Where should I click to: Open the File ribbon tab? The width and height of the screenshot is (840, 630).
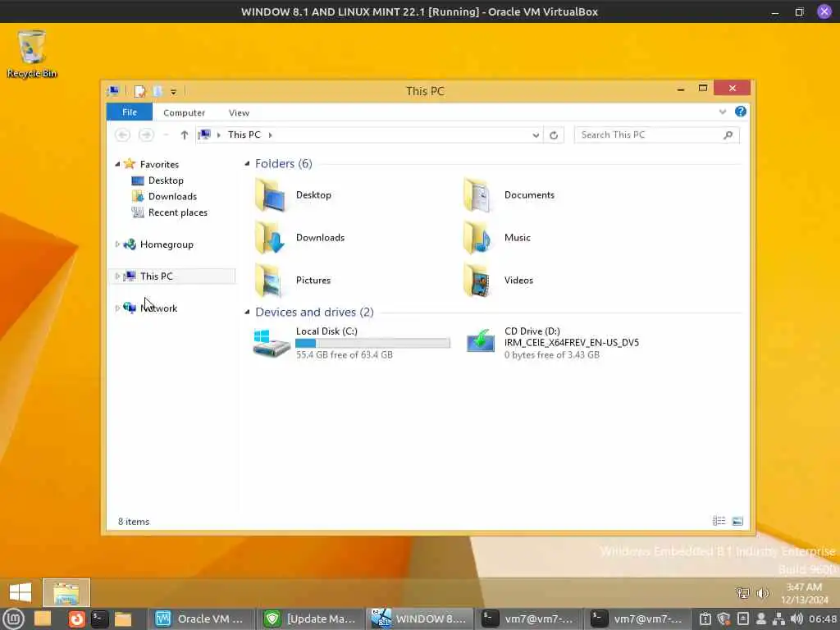tap(130, 112)
